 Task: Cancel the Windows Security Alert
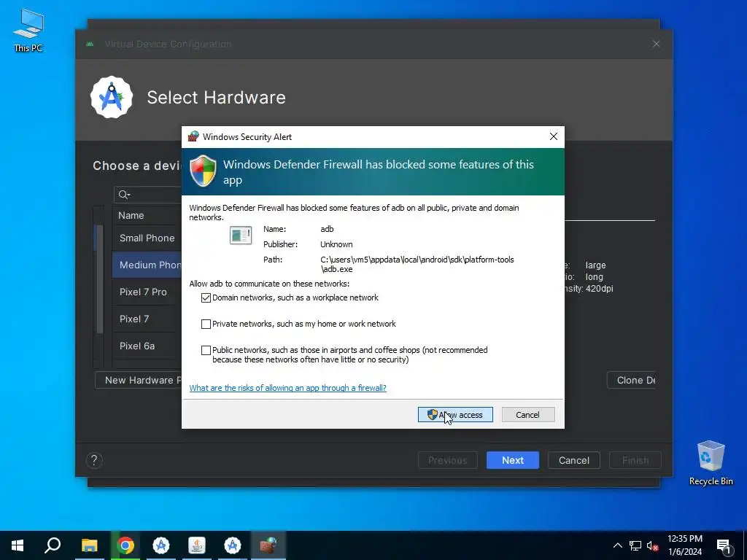(528, 415)
